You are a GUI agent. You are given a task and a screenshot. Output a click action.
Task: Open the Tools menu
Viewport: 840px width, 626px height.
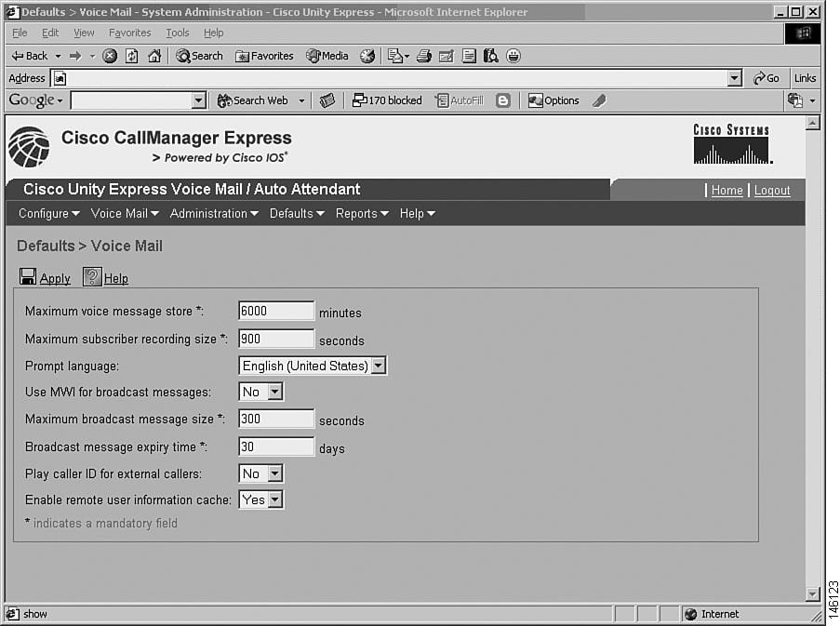tap(178, 33)
